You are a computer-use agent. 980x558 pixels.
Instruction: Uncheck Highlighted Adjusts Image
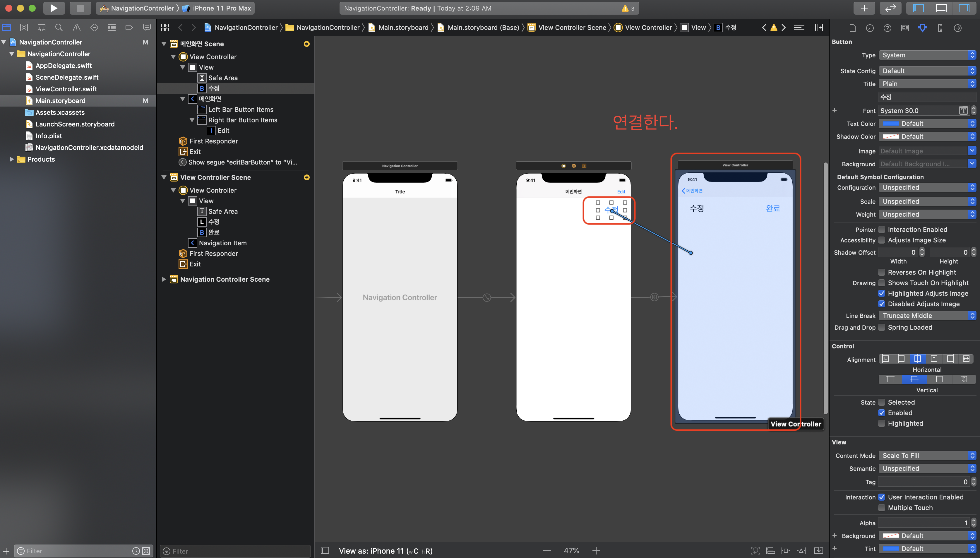tap(882, 294)
